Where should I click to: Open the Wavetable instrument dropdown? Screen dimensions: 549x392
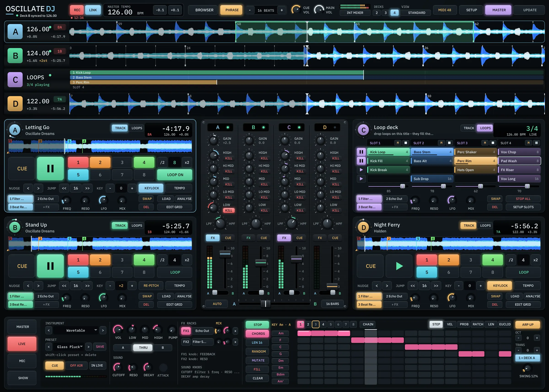click(76, 330)
